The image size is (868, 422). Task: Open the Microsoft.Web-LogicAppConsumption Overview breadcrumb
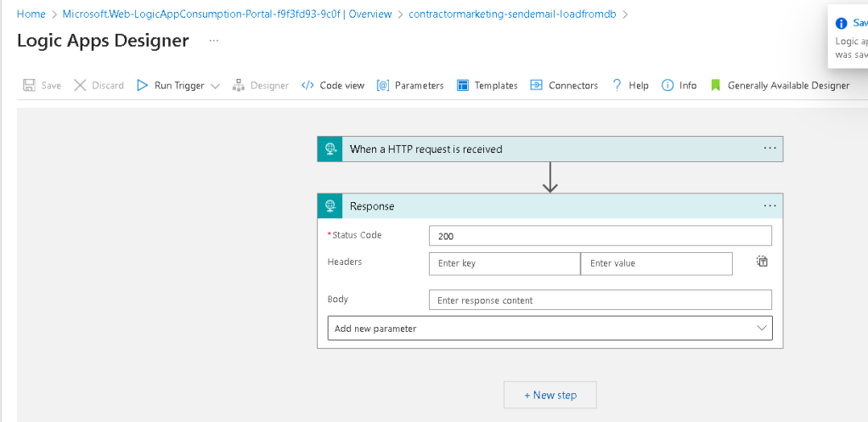point(227,14)
